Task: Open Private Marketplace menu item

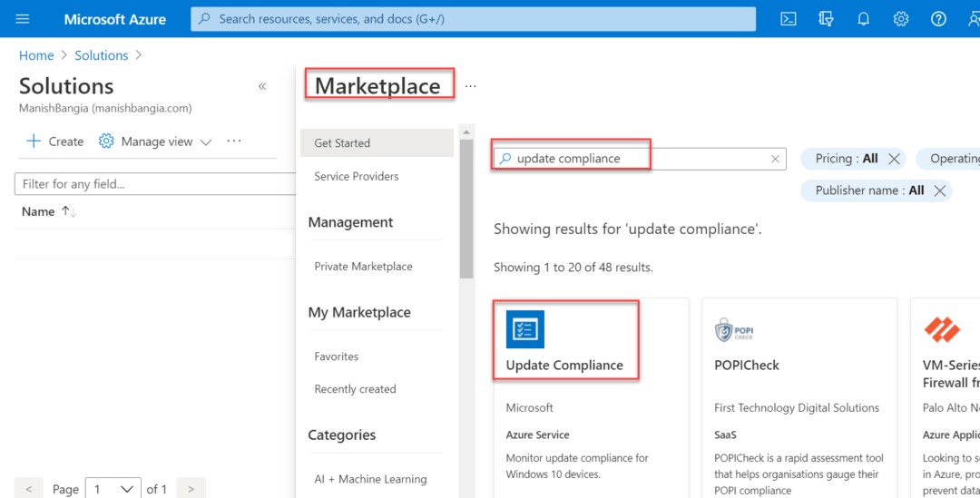Action: [363, 266]
